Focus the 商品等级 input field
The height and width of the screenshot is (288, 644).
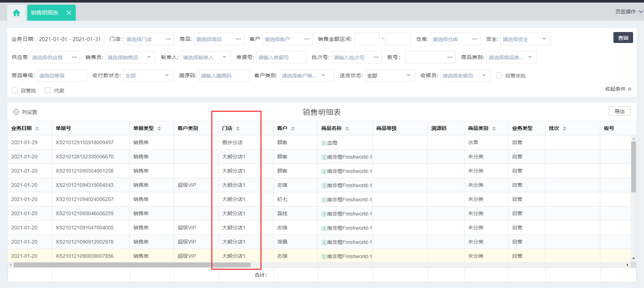(62, 75)
